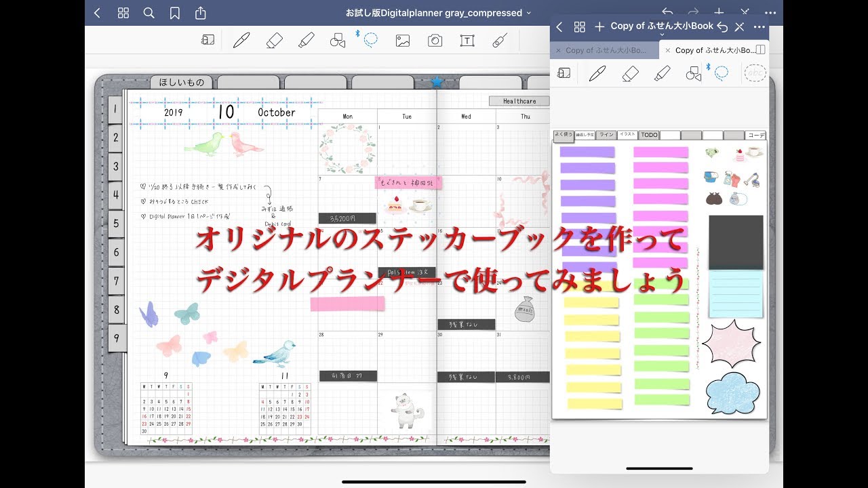868x488 pixels.
Task: Click the Healthcare link button
Action: tap(519, 101)
